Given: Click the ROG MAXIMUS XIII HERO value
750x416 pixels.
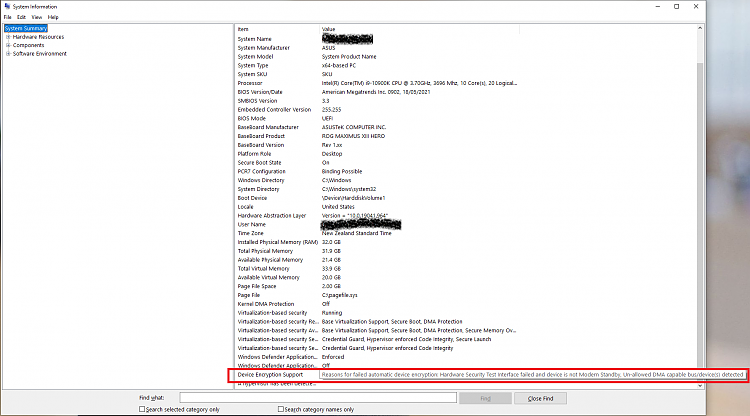Looking at the screenshot, I should pyautogui.click(x=353, y=136).
